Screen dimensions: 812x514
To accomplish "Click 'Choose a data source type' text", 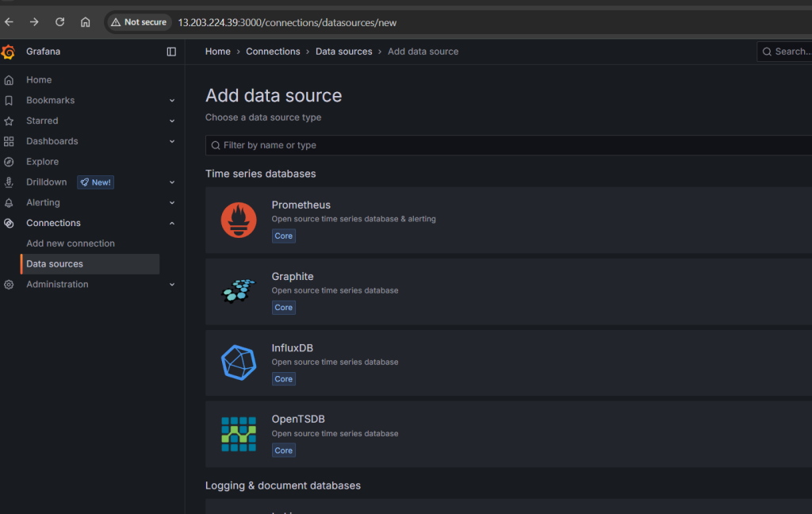I will coord(263,117).
